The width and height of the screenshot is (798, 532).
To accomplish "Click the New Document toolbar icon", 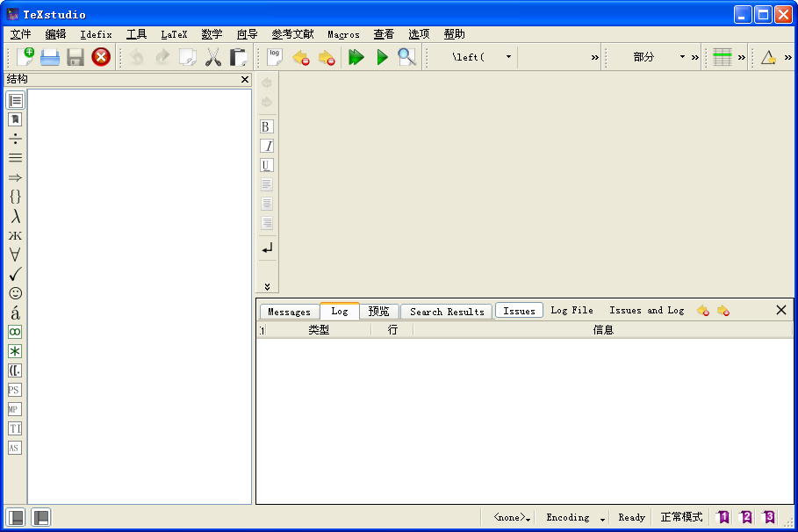I will 25,57.
